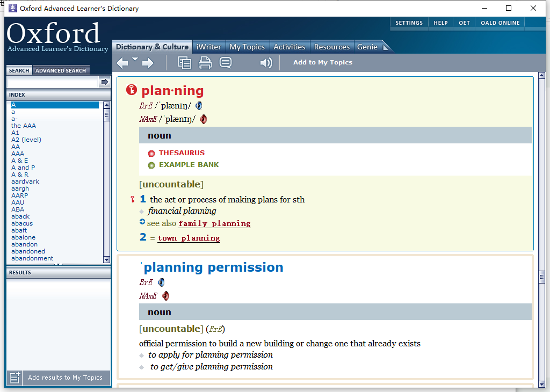This screenshot has width=550, height=392.
Task: Submit search with the arrow button
Action: click(105, 82)
